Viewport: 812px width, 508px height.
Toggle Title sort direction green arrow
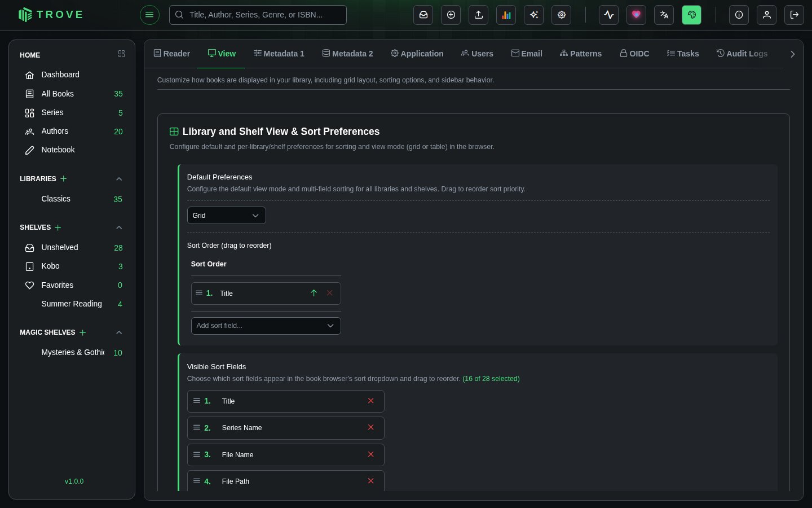(314, 293)
